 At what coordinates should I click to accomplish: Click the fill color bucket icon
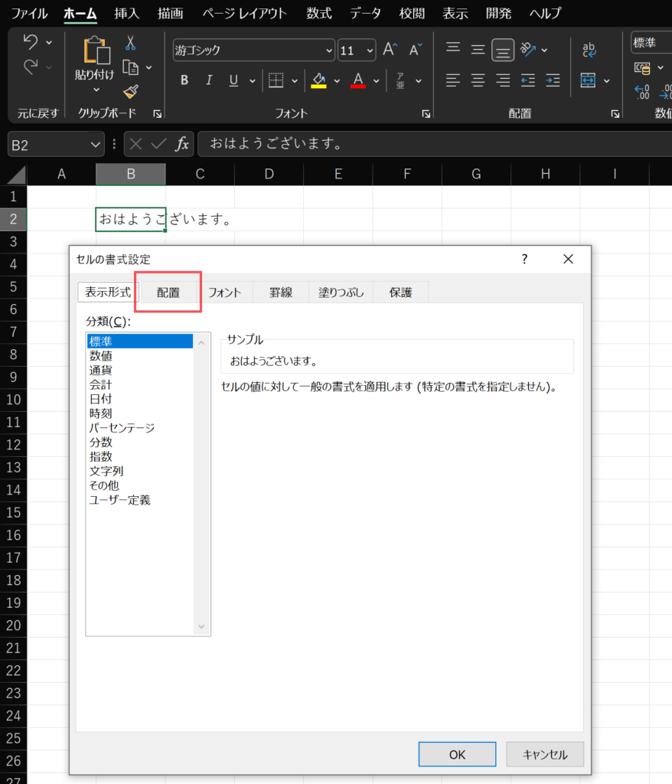[x=320, y=80]
